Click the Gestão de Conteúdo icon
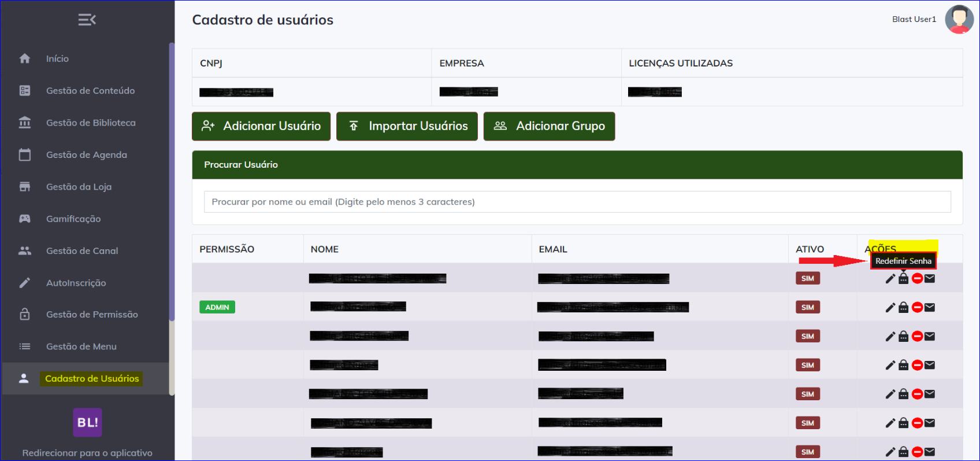980x461 pixels. 25,90
